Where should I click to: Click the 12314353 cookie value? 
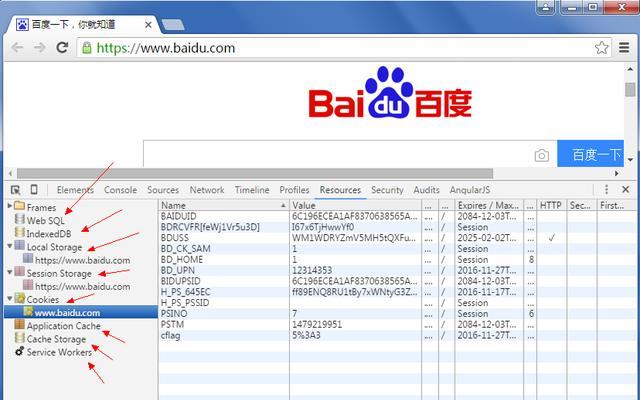click(x=312, y=270)
